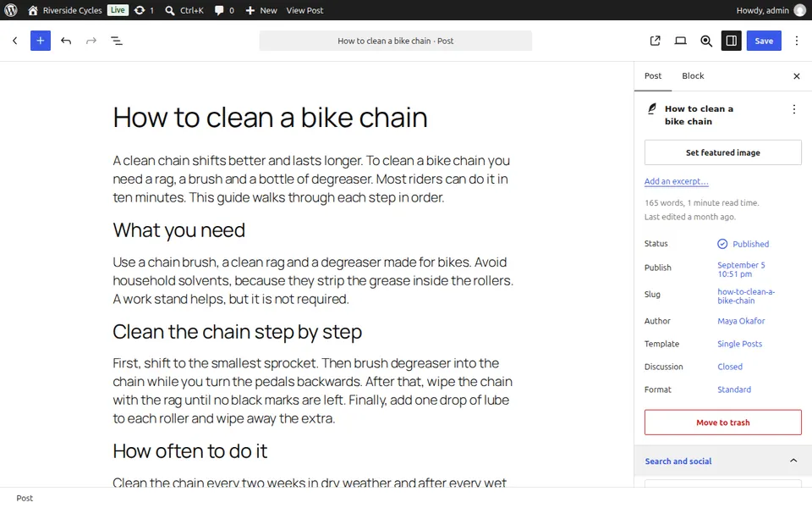Click the blue block inserter plus button

pyautogui.click(x=41, y=41)
